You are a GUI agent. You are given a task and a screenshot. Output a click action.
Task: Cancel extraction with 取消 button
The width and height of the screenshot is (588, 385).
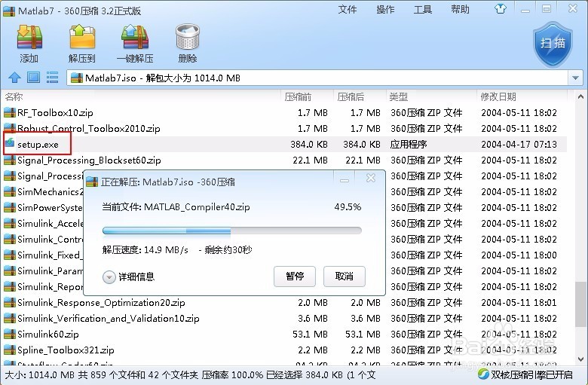(345, 277)
